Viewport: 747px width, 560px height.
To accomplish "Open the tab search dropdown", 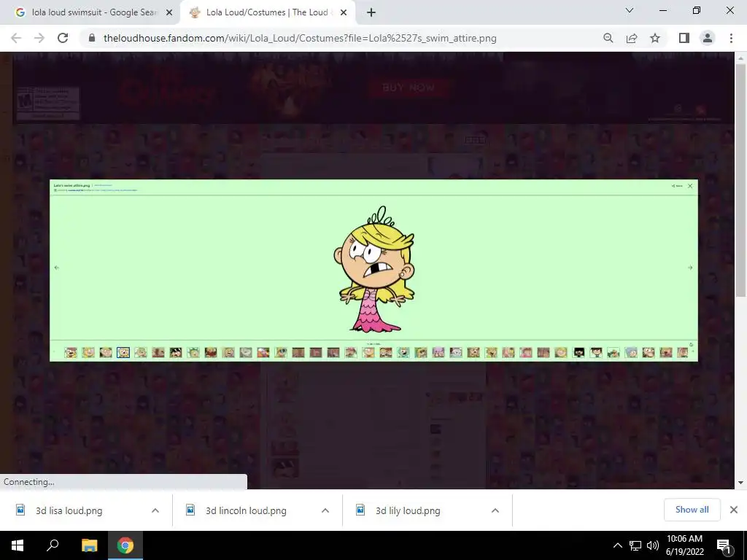I will point(630,10).
